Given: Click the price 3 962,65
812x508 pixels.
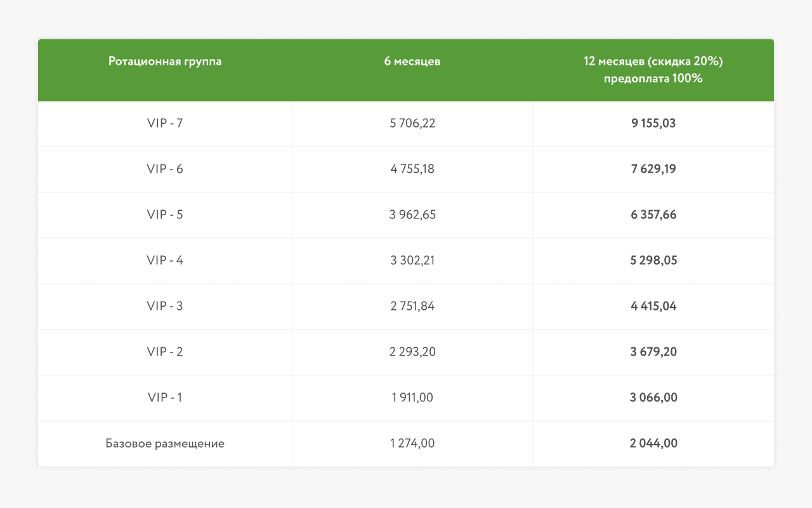Looking at the screenshot, I should [412, 215].
